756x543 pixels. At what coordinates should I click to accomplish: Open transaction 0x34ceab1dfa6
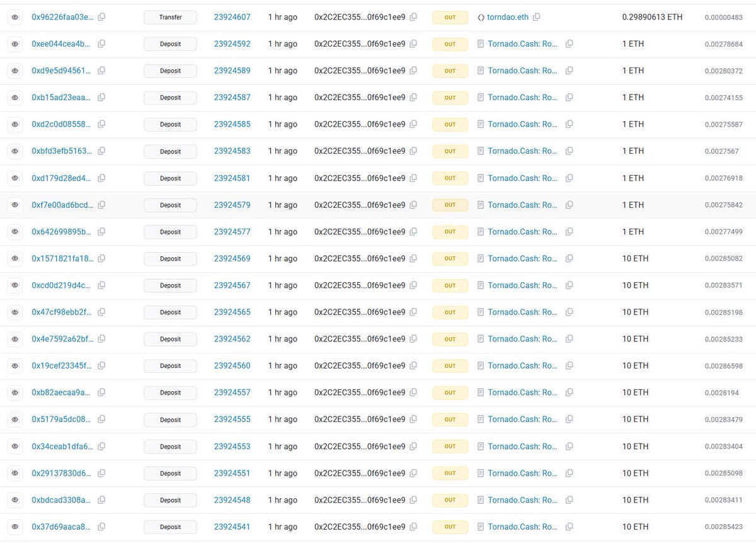tap(62, 446)
